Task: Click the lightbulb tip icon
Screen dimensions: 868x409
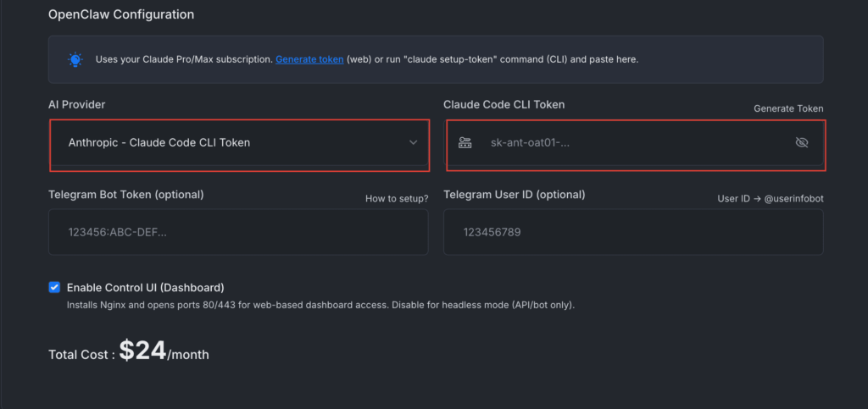Action: pyautogui.click(x=75, y=59)
